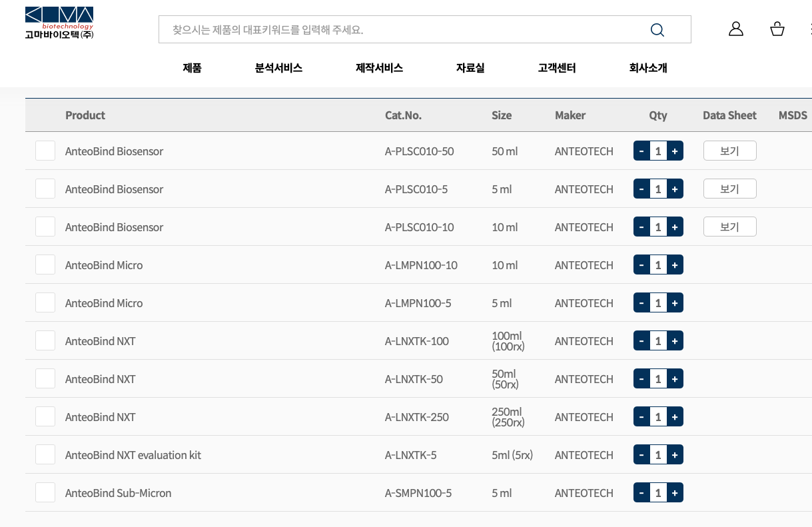Check the A-PLSC010-5 product checkbox
812x527 pixels.
coord(45,189)
